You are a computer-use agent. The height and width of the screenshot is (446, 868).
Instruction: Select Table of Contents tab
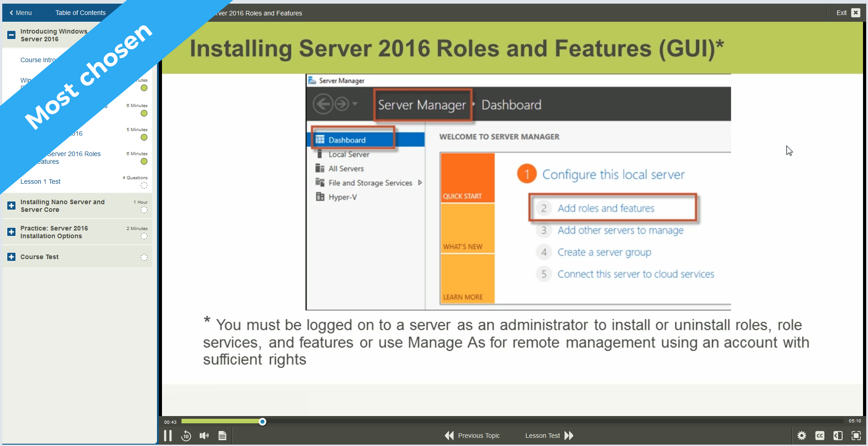81,13
